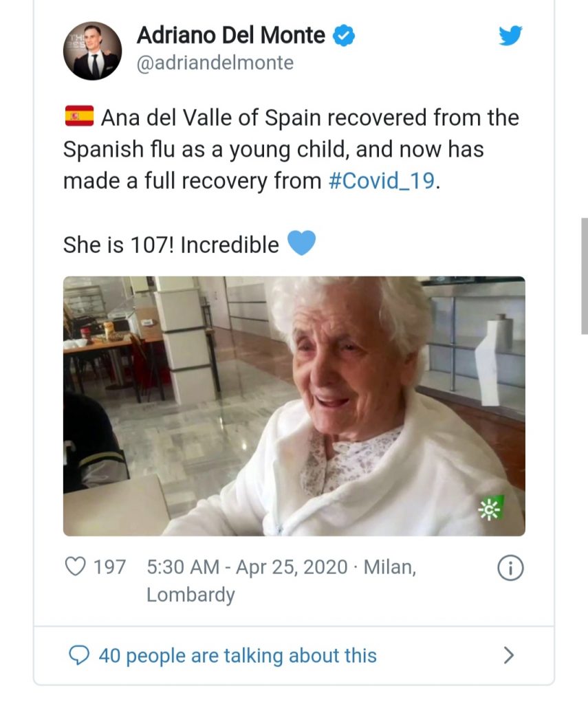Viewport: 588px width, 704px height.
Task: Open the elderly woman photo
Action: 294,406
